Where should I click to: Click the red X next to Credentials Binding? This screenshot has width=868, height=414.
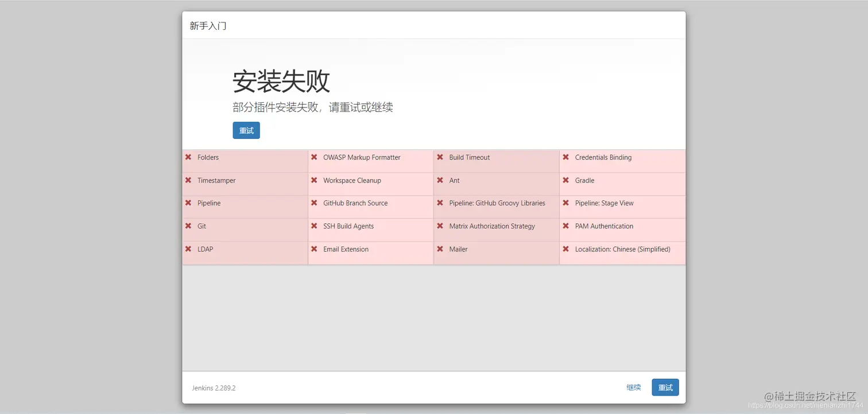click(565, 157)
